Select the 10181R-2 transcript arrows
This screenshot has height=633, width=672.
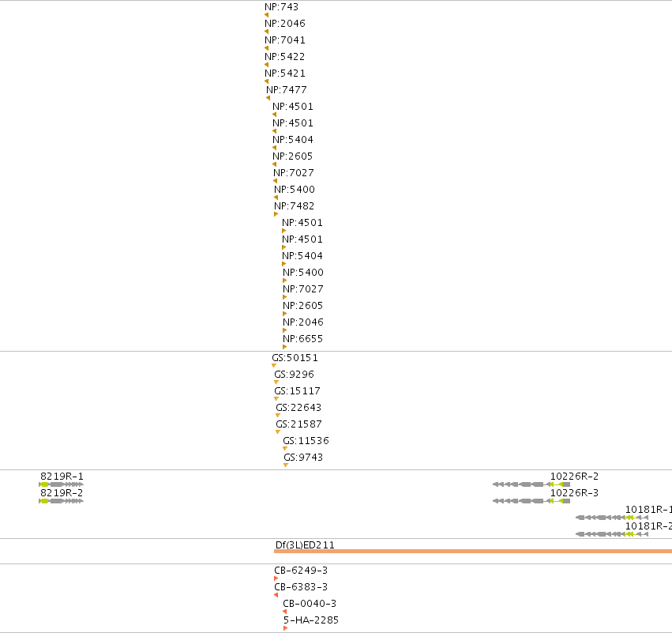[x=611, y=534]
